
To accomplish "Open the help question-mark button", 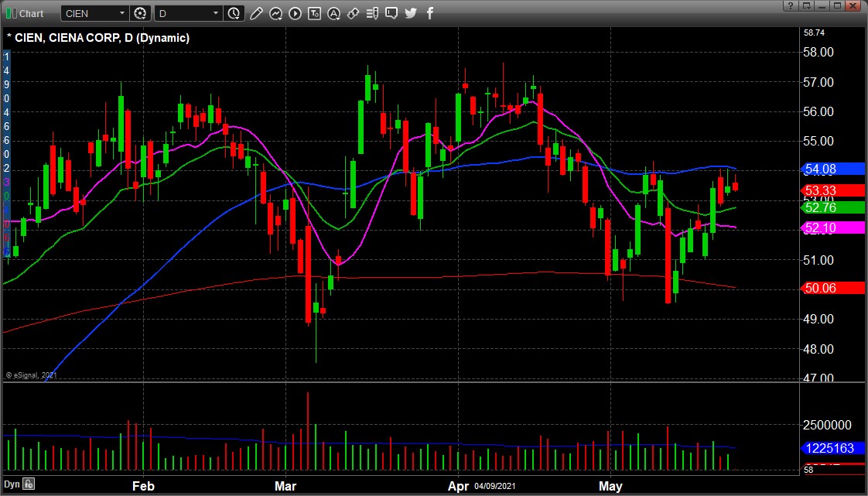I will click(x=790, y=5).
